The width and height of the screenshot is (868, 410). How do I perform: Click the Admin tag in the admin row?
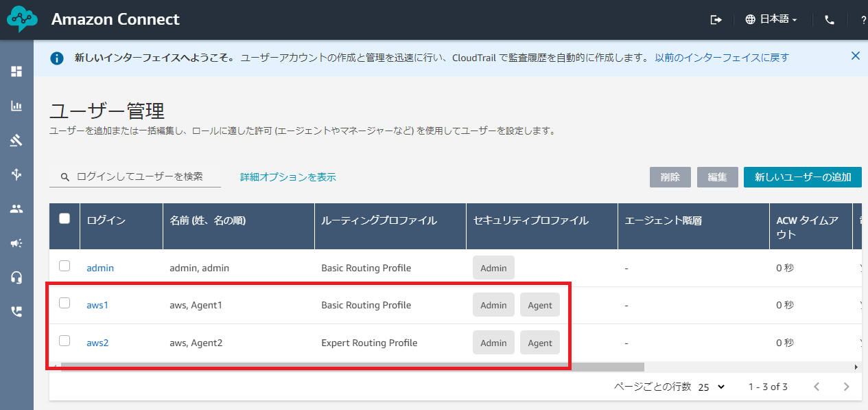point(493,268)
